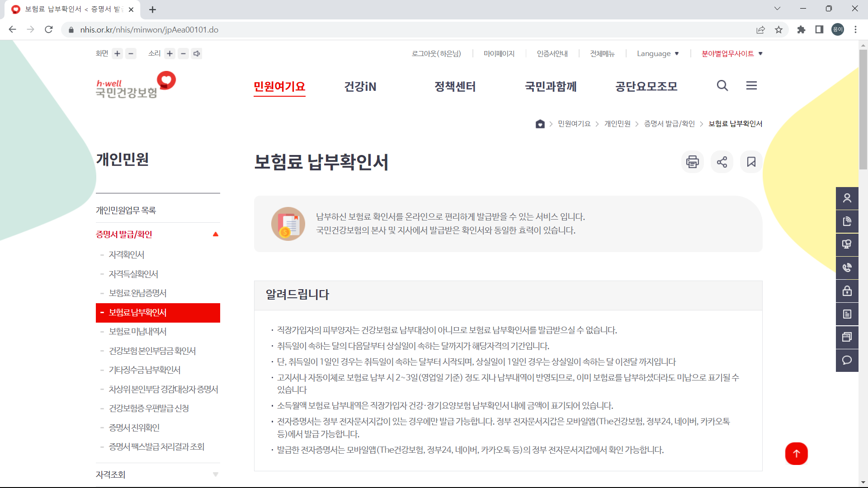Open the hamburger full-menu icon
This screenshot has height=488, width=868.
751,85
